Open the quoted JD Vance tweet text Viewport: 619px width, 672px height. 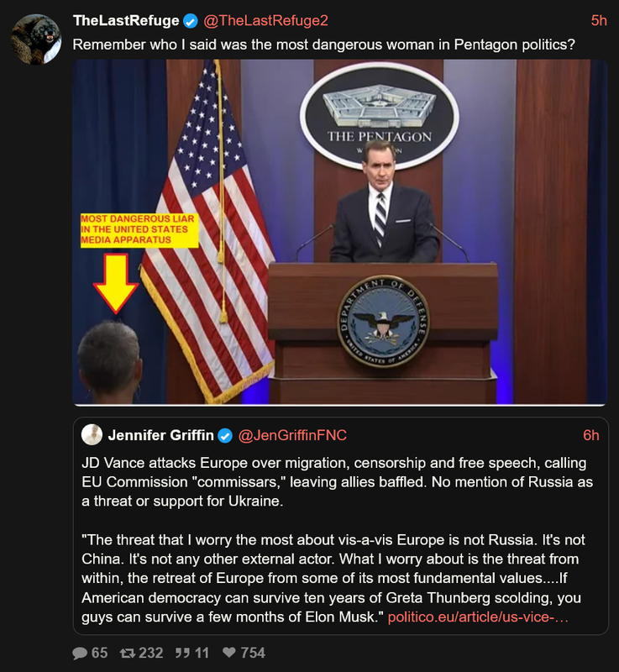[337, 540]
